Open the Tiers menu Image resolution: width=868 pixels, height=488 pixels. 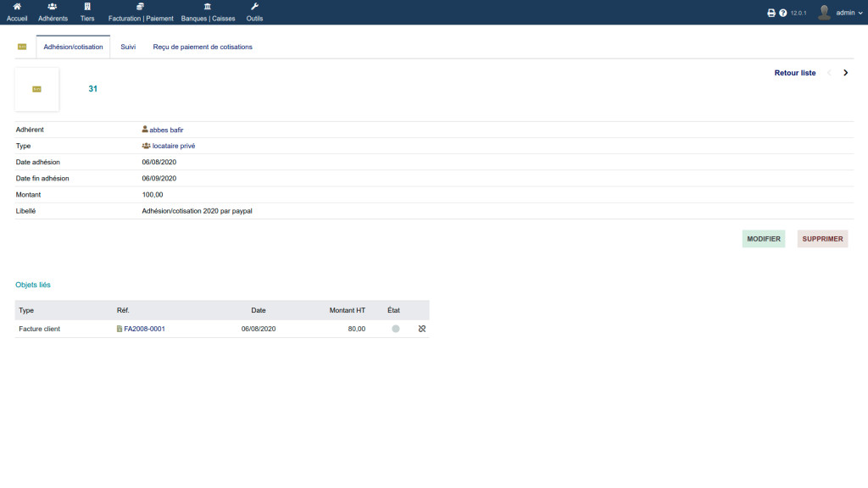[x=87, y=12]
